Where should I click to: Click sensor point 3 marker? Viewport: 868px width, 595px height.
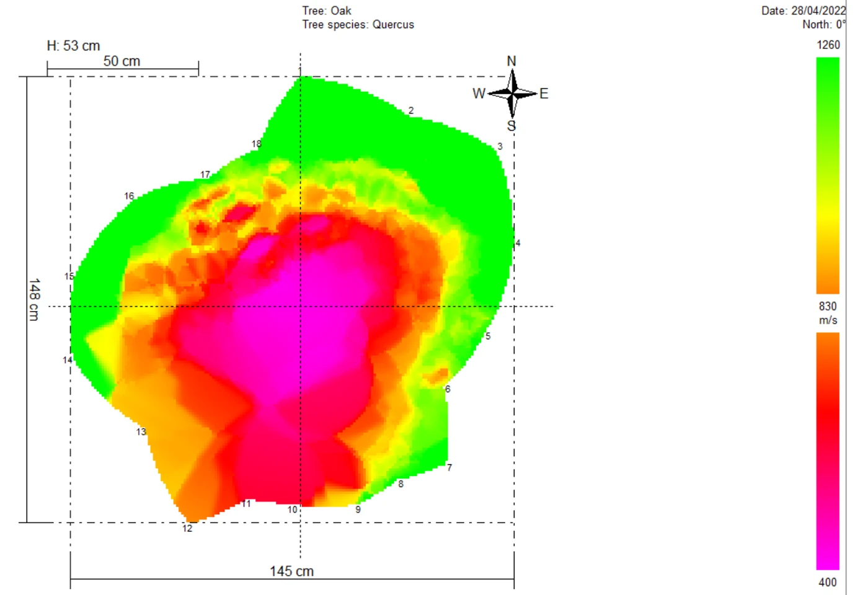(500, 147)
